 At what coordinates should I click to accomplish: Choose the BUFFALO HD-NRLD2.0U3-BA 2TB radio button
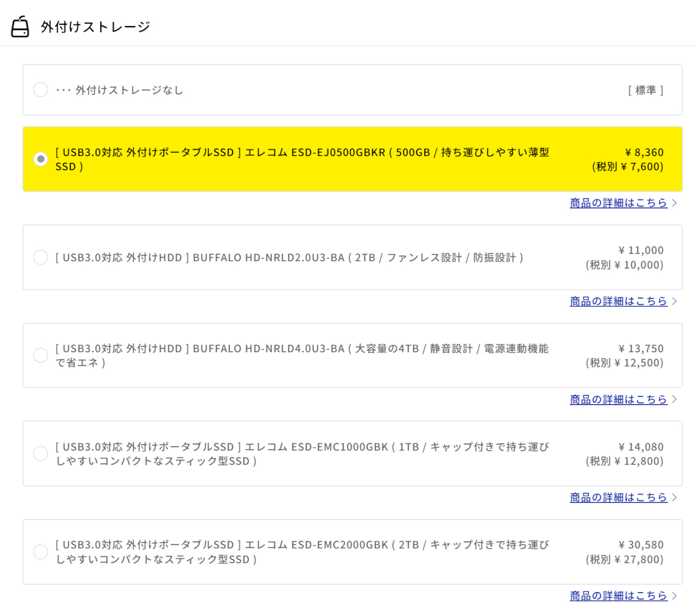[41, 257]
